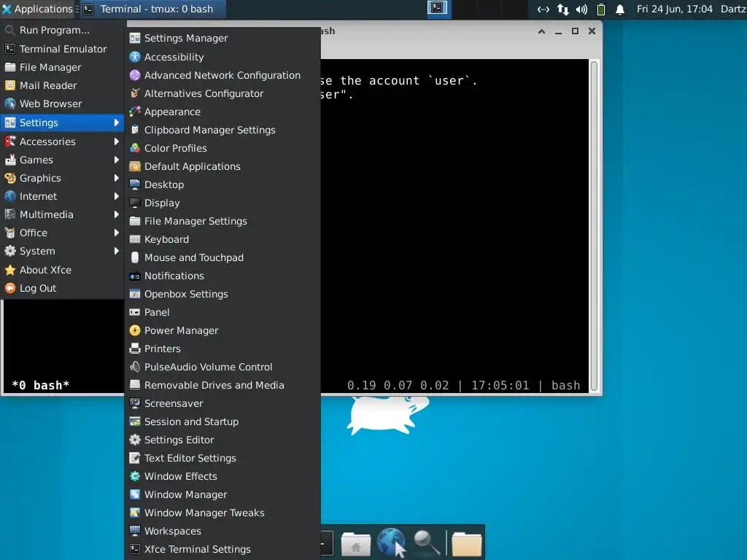Open Mail Reader from menu
Screen dimensions: 747x560
pyautogui.click(x=62, y=85)
